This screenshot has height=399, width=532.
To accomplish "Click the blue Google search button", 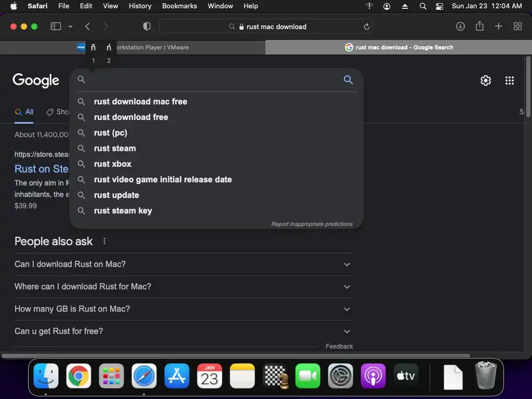I will [348, 79].
